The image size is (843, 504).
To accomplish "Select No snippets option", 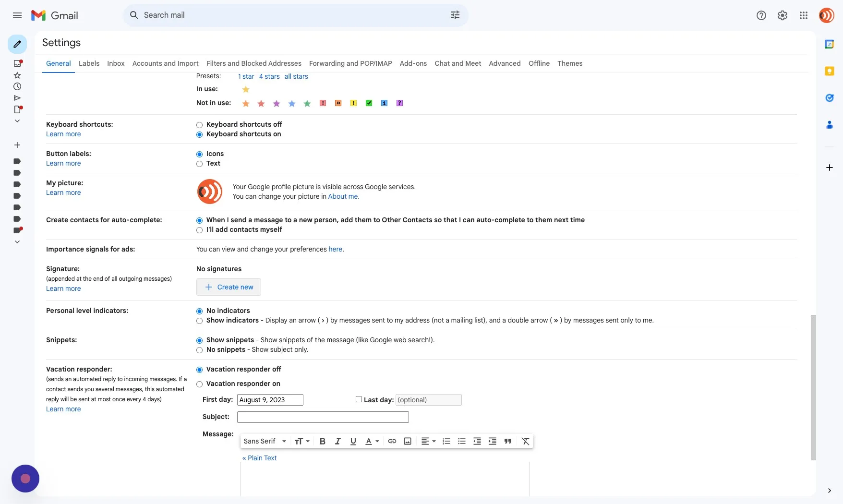I will [199, 350].
